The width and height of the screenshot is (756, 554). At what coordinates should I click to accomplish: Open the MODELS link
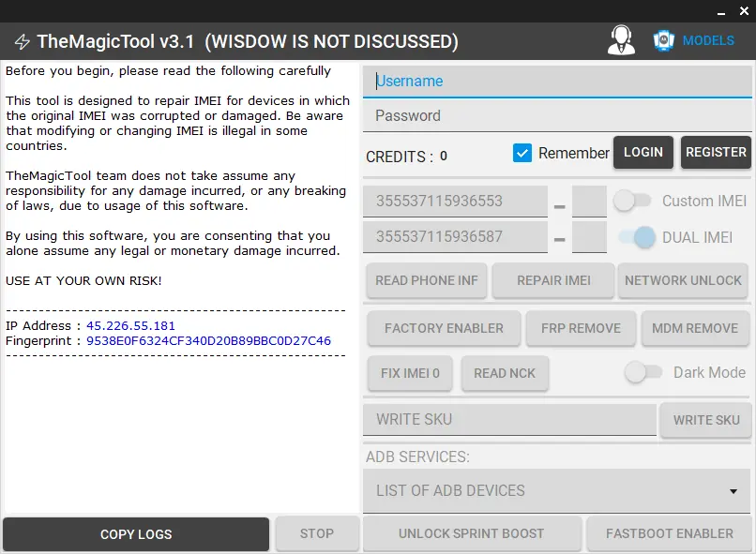(708, 40)
